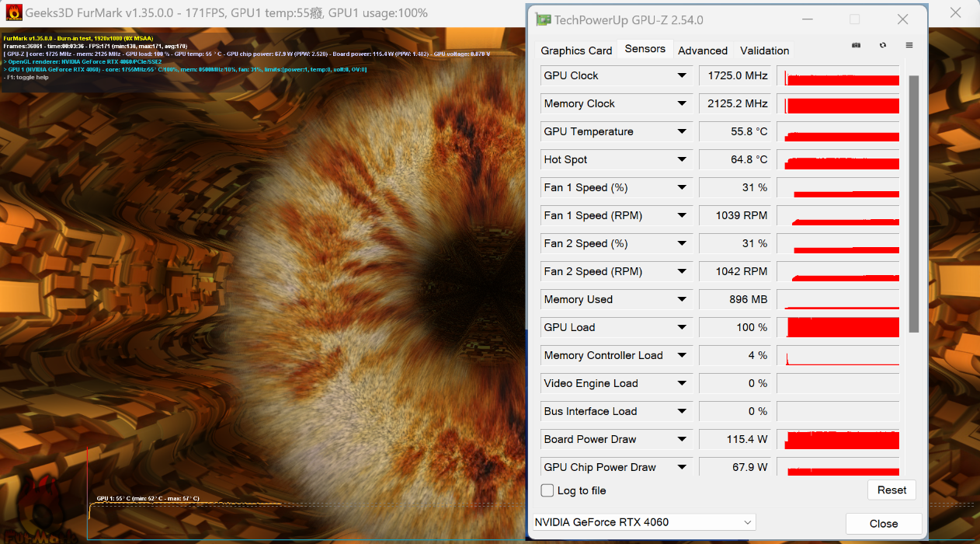Click the FurMark flame icon in title bar
The width and height of the screenshot is (980, 544).
[x=13, y=13]
